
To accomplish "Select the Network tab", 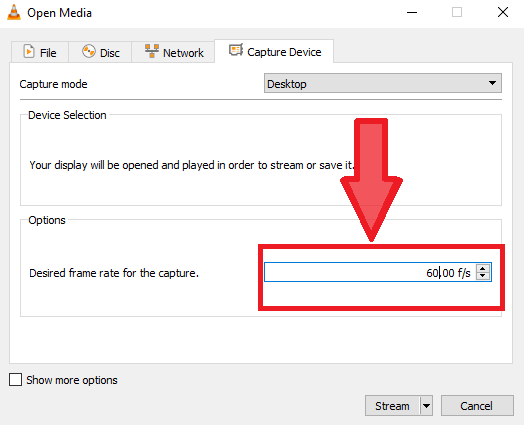I will tap(173, 52).
